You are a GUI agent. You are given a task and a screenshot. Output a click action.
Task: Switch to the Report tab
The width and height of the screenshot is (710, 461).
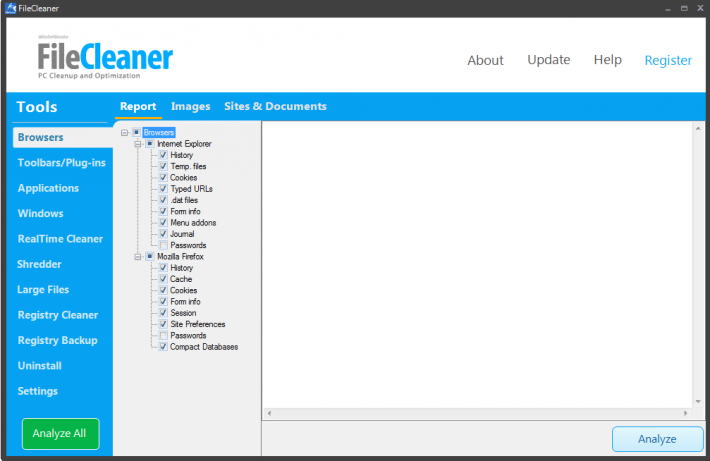click(x=138, y=106)
